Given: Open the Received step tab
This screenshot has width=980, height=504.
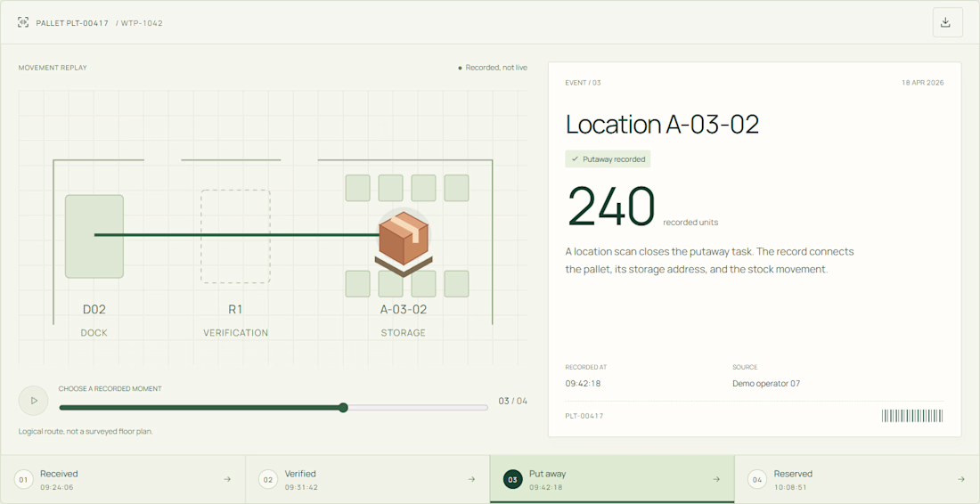Looking at the screenshot, I should (123, 479).
